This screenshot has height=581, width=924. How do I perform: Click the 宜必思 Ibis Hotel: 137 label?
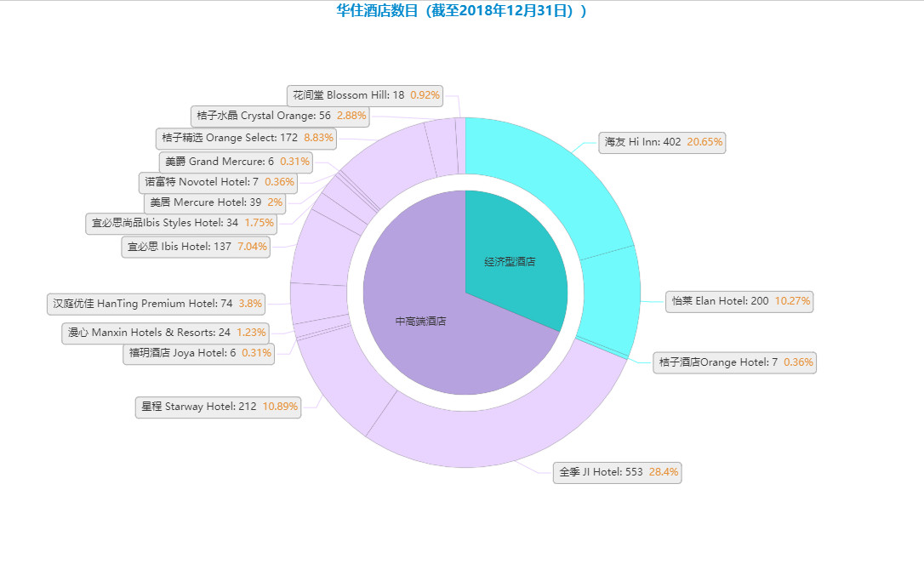tap(196, 247)
